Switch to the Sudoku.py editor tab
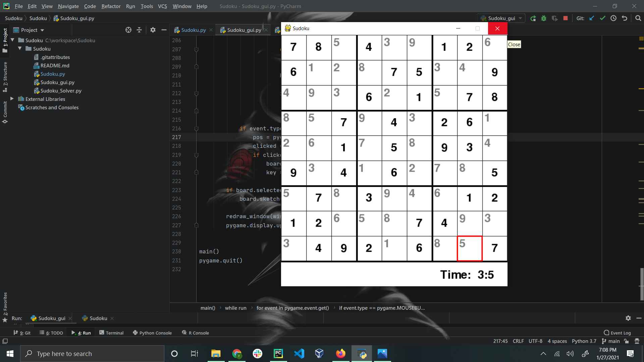Viewport: 644px width, 362px height. click(193, 30)
